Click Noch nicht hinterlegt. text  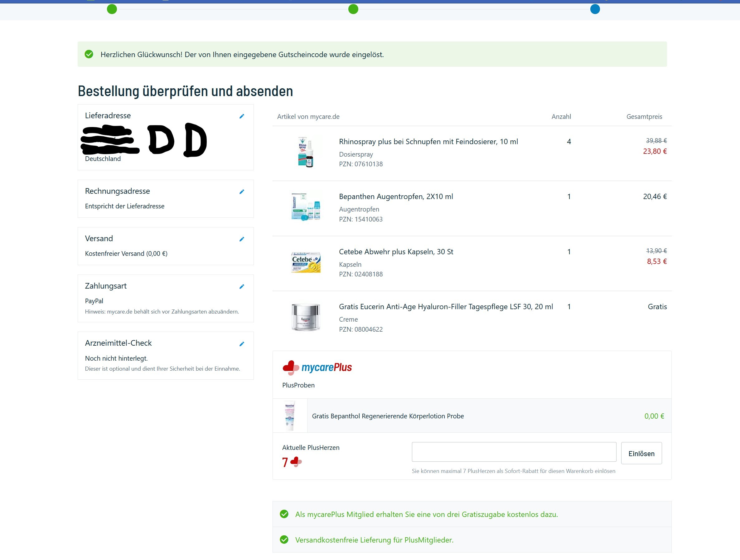coord(116,358)
